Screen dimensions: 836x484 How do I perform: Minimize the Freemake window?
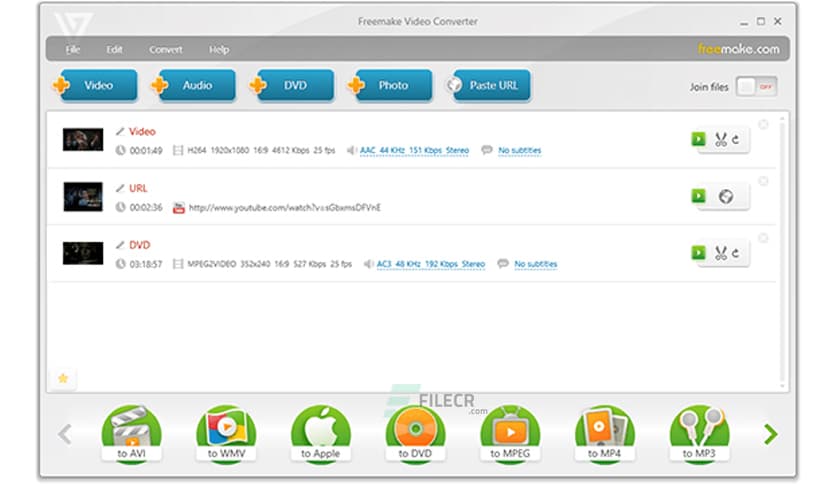point(744,22)
